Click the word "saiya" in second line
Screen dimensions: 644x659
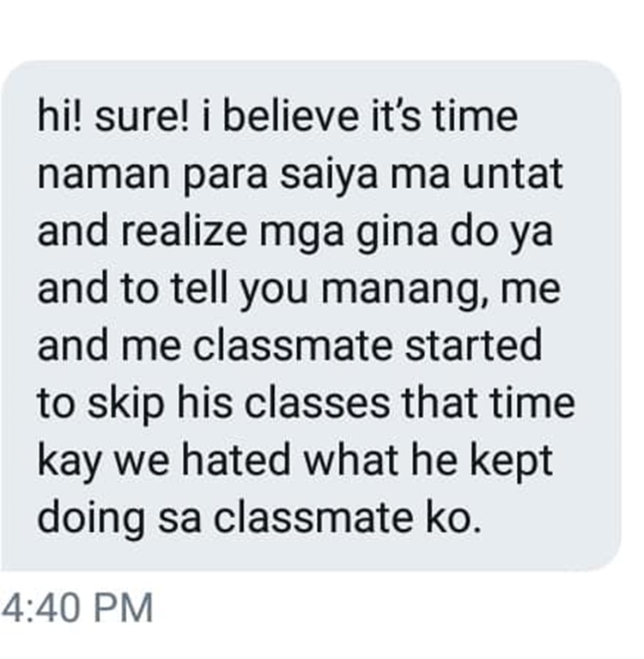(329, 175)
